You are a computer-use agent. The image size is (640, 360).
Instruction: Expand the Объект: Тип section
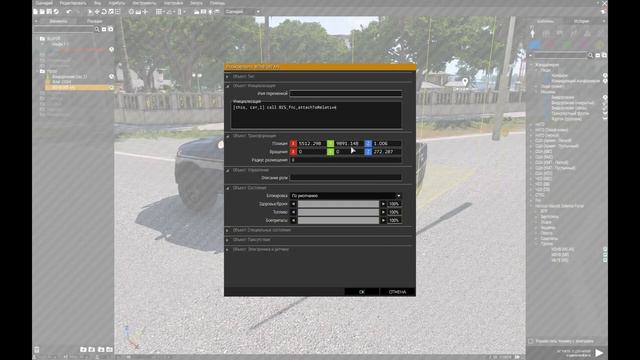pyautogui.click(x=227, y=76)
